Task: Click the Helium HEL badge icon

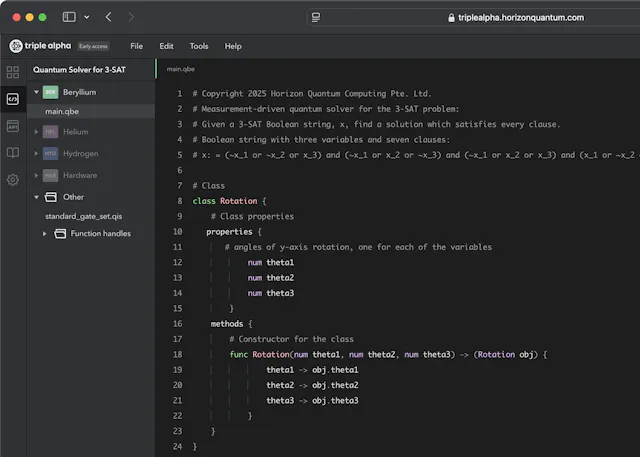Action: 50,132
